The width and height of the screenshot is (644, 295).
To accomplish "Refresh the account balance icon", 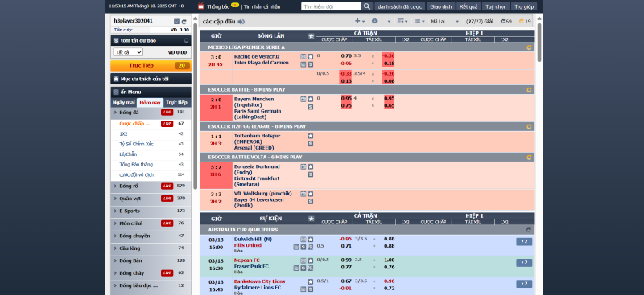I will [x=184, y=22].
